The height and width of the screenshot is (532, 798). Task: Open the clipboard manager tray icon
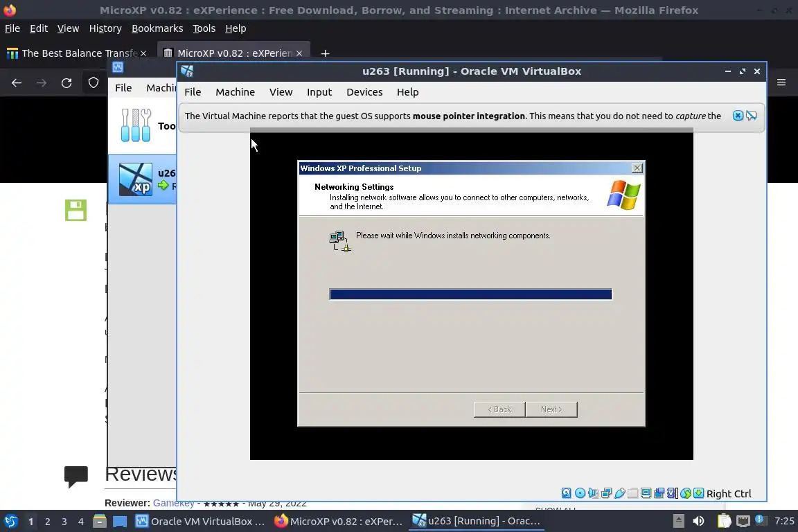724,521
